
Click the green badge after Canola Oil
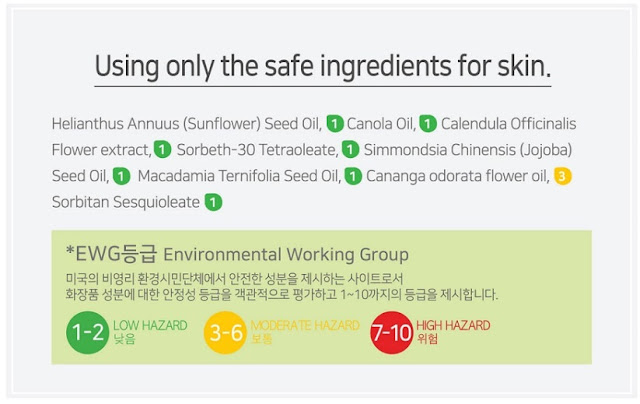(428, 124)
